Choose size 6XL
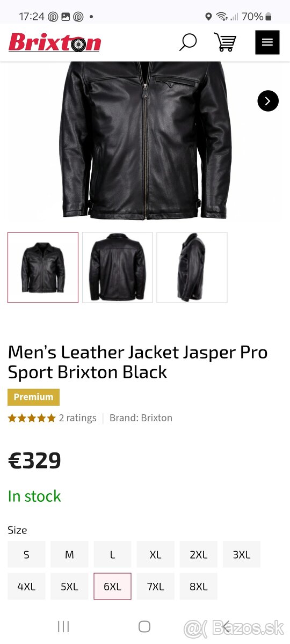Image resolution: width=290 pixels, height=644 pixels. click(112, 586)
